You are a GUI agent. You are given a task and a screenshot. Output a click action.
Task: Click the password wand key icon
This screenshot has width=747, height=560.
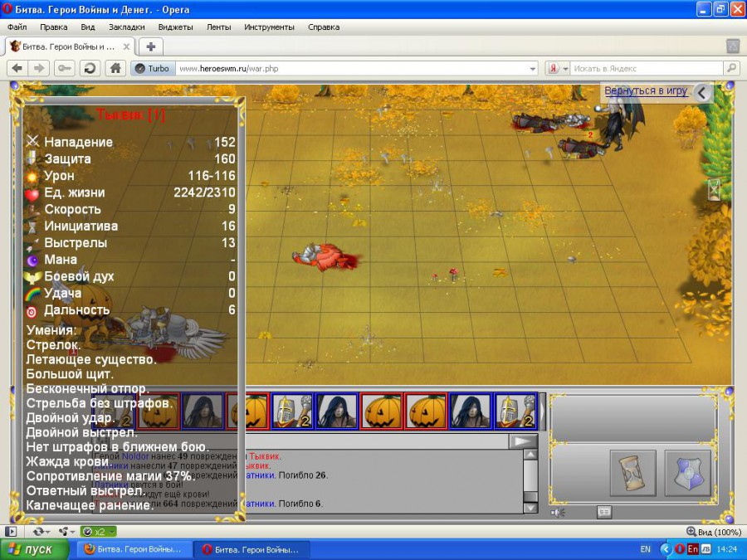[x=64, y=69]
